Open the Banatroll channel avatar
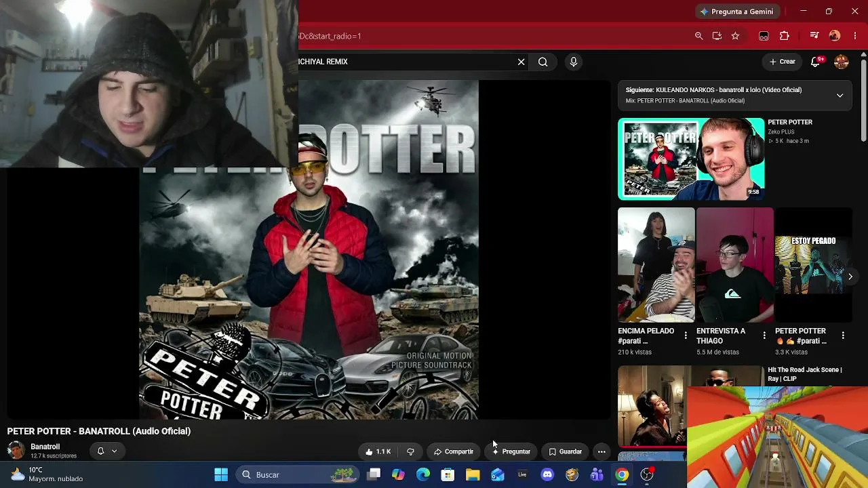This screenshot has width=868, height=488. [x=16, y=451]
